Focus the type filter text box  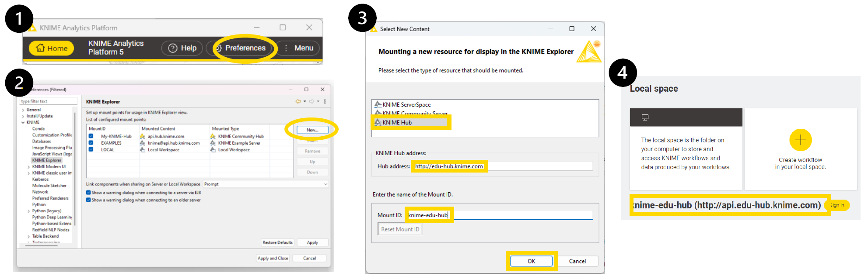pos(48,101)
